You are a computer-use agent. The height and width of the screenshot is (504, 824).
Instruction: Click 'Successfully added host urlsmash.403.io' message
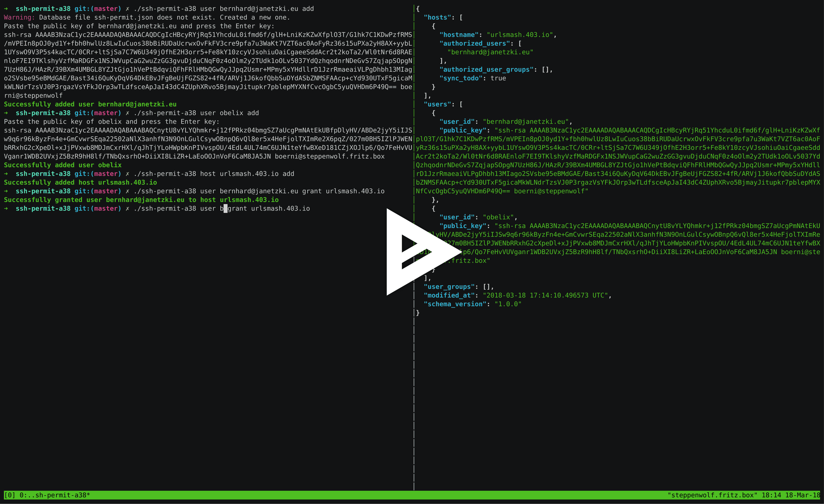[x=80, y=182]
